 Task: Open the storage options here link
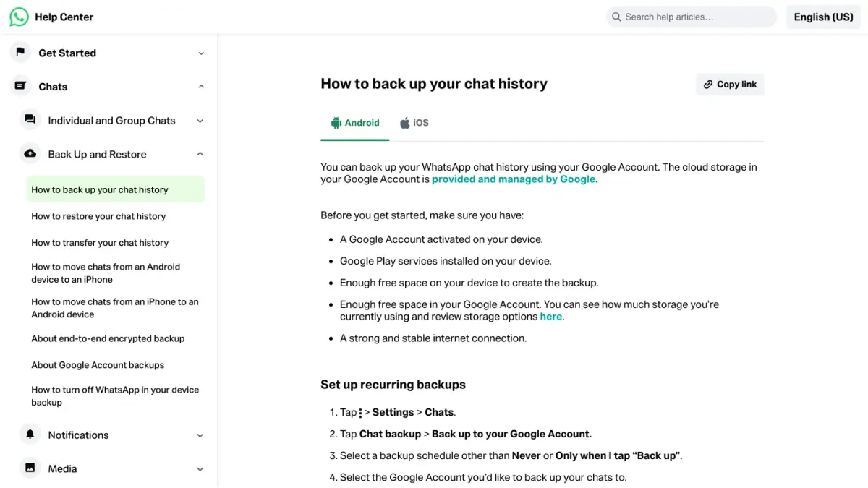[x=550, y=317]
